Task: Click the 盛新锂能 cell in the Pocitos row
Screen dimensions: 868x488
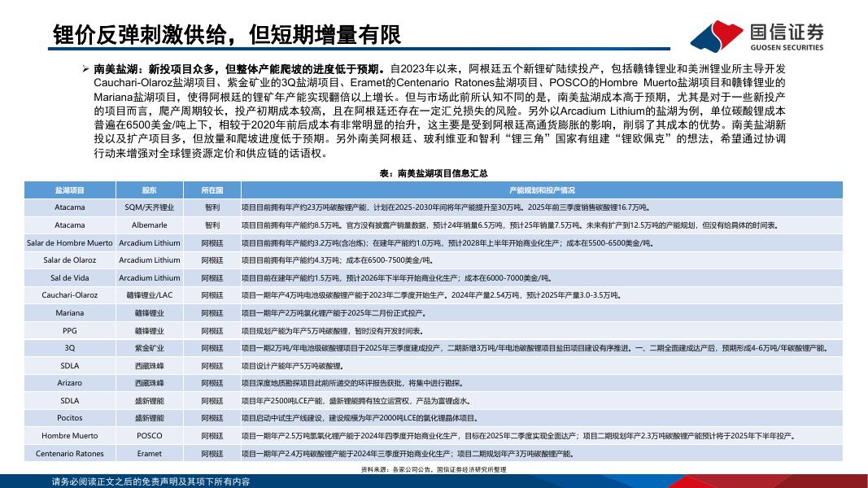Action: coord(150,418)
